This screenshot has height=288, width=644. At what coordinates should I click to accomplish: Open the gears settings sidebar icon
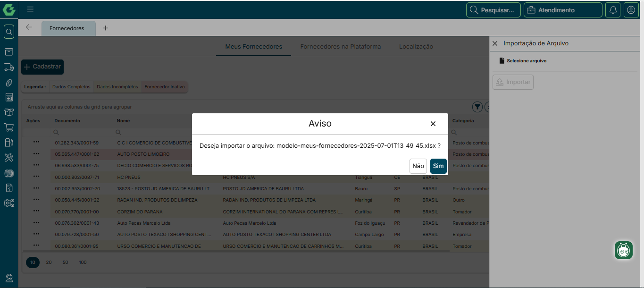pyautogui.click(x=9, y=203)
